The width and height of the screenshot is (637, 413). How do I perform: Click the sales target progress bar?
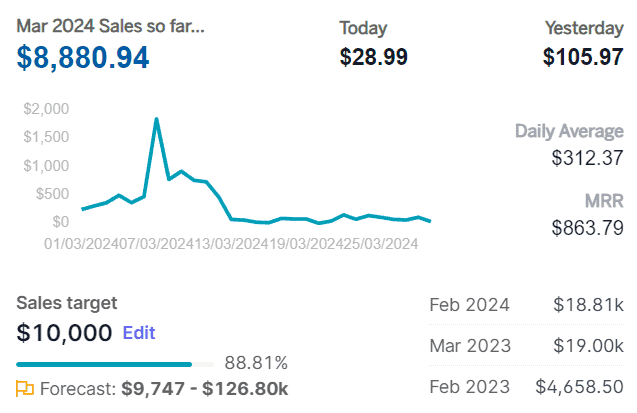tap(115, 364)
